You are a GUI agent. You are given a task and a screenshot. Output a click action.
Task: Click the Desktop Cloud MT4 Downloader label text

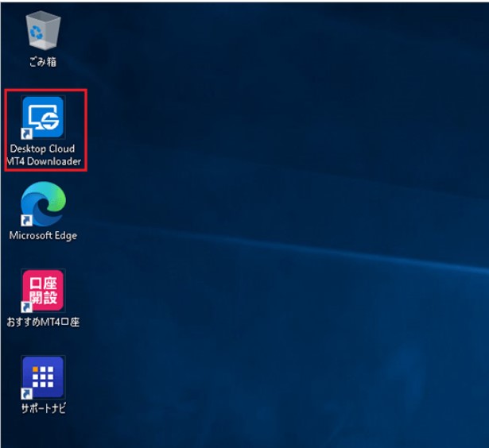point(44,155)
